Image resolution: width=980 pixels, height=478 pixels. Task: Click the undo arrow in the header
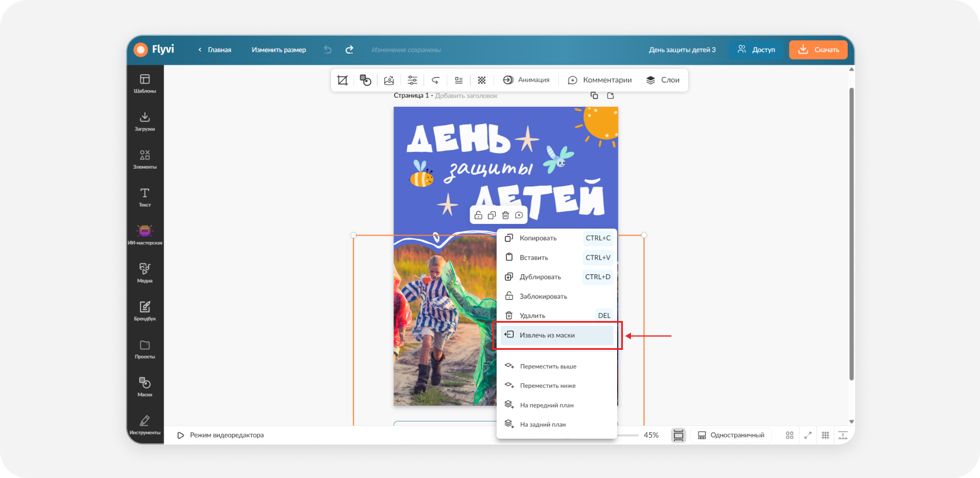[328, 50]
